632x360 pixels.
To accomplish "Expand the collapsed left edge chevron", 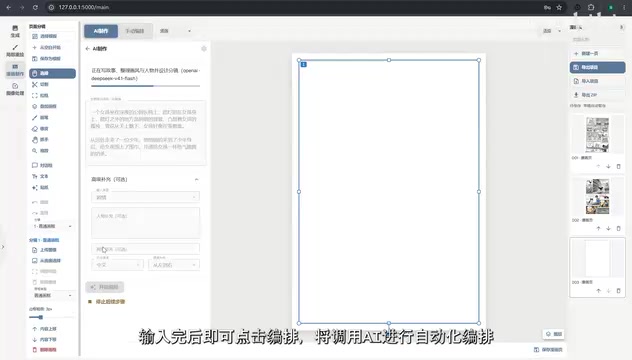I will pyautogui.click(x=3, y=247).
